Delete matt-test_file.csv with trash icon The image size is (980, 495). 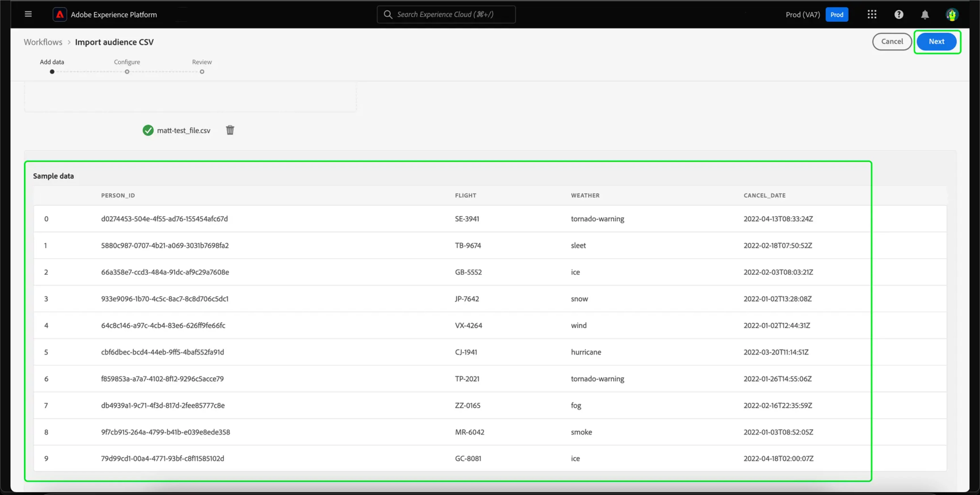coord(230,130)
